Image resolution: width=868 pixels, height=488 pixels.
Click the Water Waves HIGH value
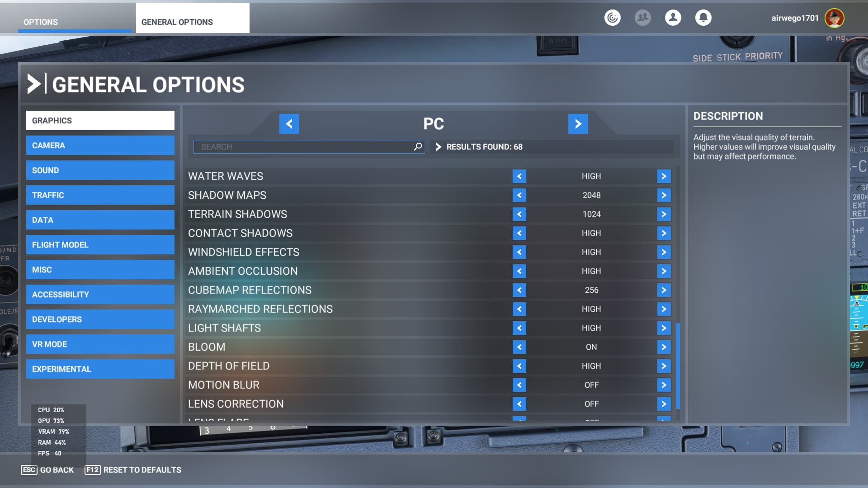[591, 176]
